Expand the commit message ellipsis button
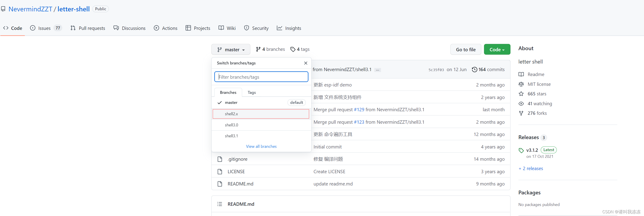Image resolution: width=644 pixels, height=216 pixels. point(377,70)
